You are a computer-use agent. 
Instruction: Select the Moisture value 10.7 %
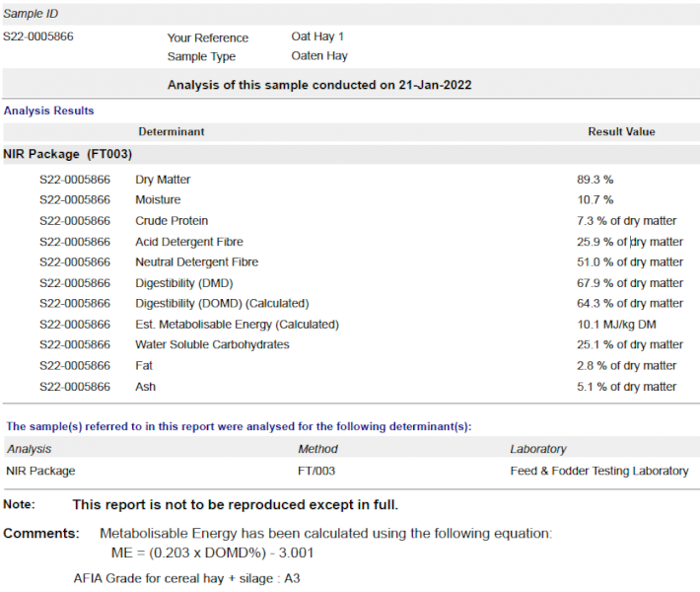[595, 200]
